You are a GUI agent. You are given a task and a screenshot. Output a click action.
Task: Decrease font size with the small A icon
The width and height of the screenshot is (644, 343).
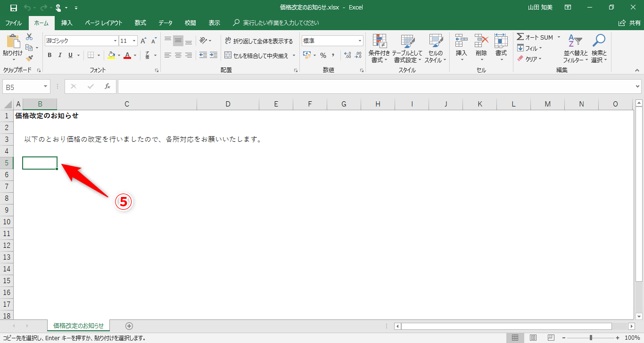tap(154, 41)
